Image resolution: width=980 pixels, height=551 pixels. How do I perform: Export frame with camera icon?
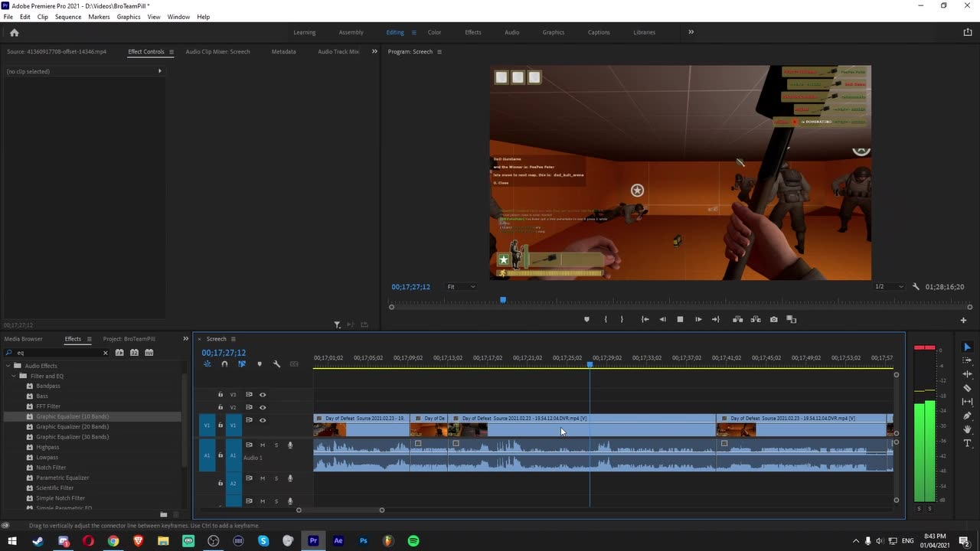tap(774, 319)
